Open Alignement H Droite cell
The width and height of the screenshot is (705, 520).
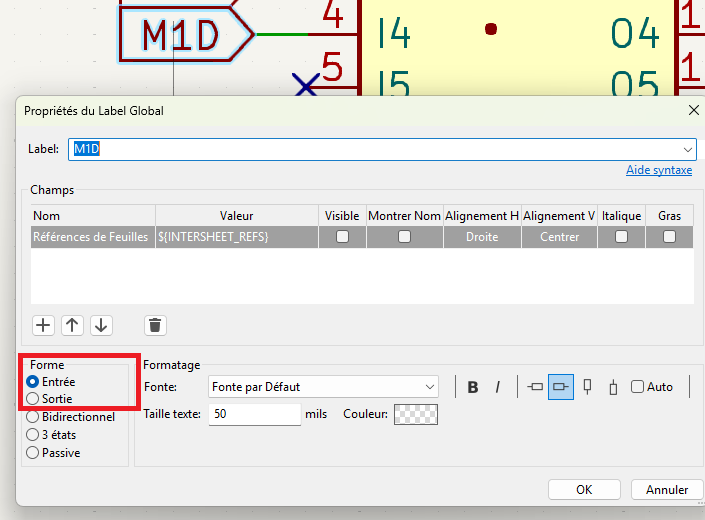point(482,237)
